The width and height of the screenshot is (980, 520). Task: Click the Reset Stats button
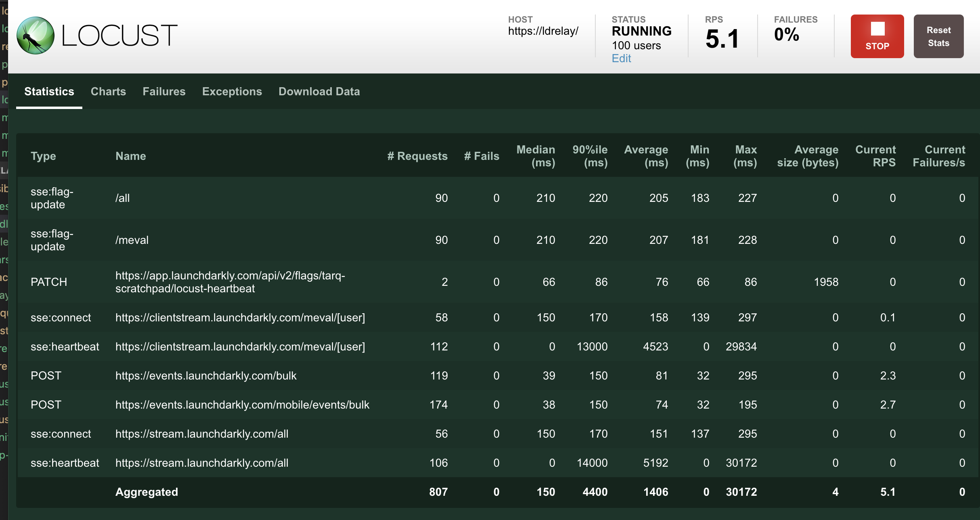938,36
